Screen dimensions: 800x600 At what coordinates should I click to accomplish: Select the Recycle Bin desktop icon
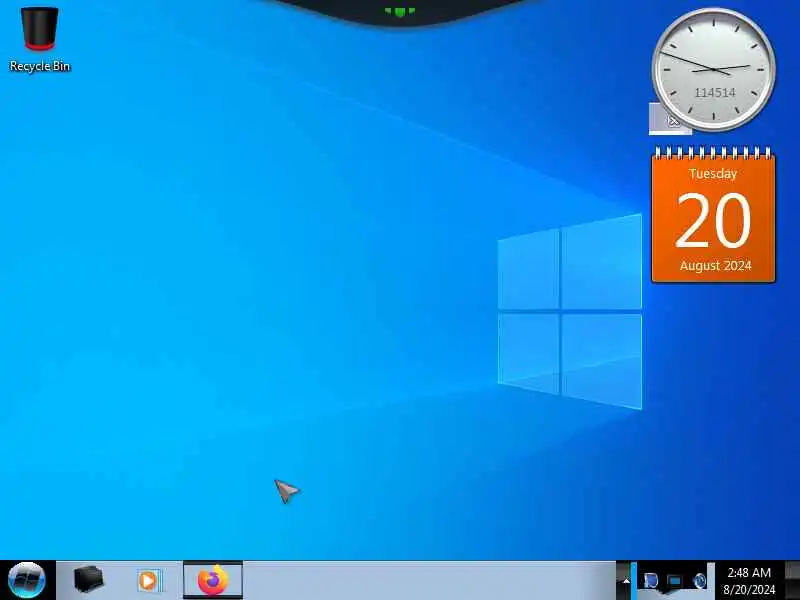(39, 39)
